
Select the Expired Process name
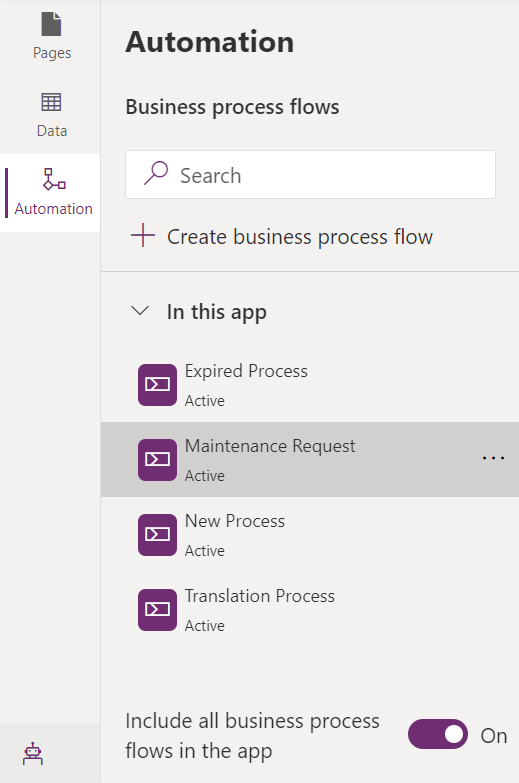tap(246, 372)
